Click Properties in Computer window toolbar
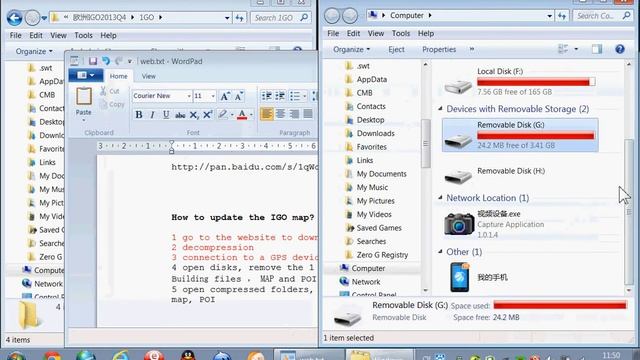Viewport: 640px width, 360px height. [439, 49]
